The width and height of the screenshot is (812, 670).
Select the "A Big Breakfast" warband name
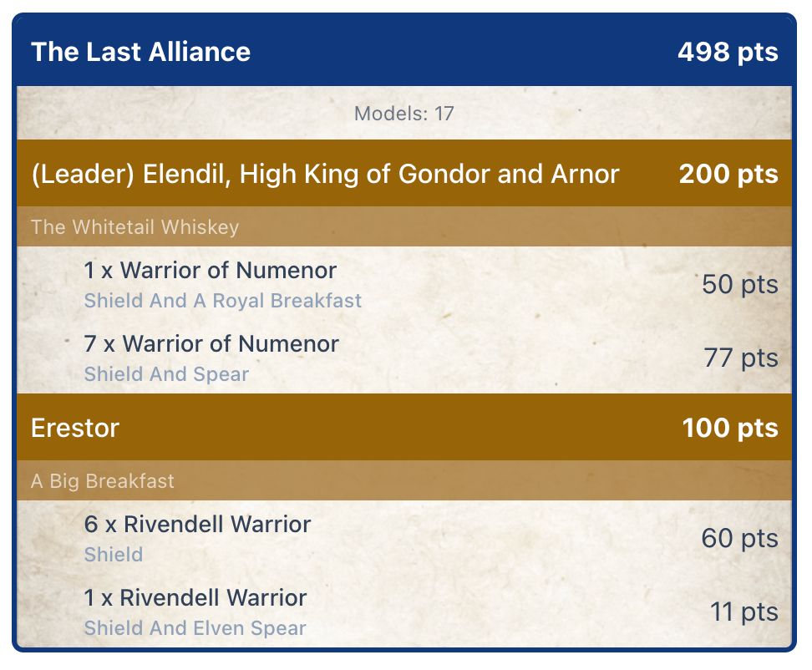(x=103, y=481)
